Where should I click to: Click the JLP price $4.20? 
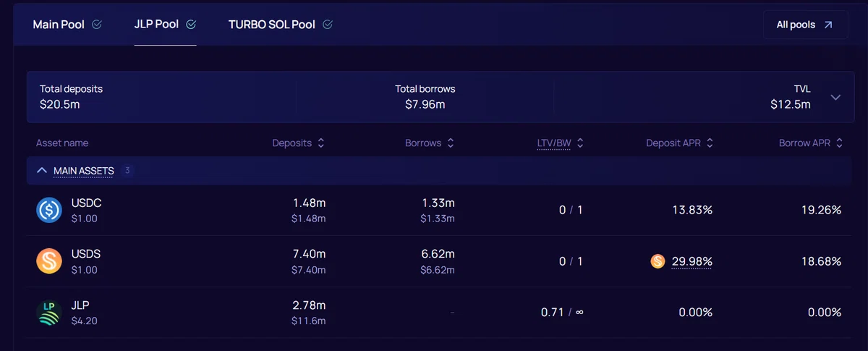84,321
